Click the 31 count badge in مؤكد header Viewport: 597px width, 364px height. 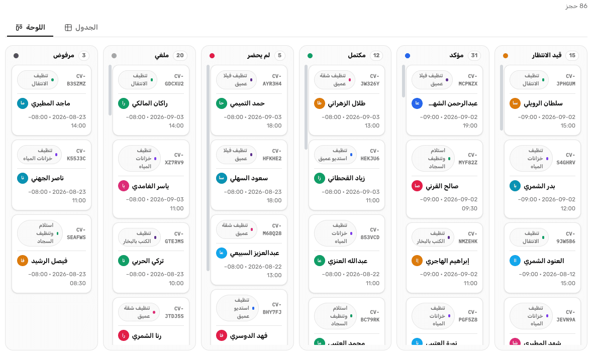coord(474,56)
